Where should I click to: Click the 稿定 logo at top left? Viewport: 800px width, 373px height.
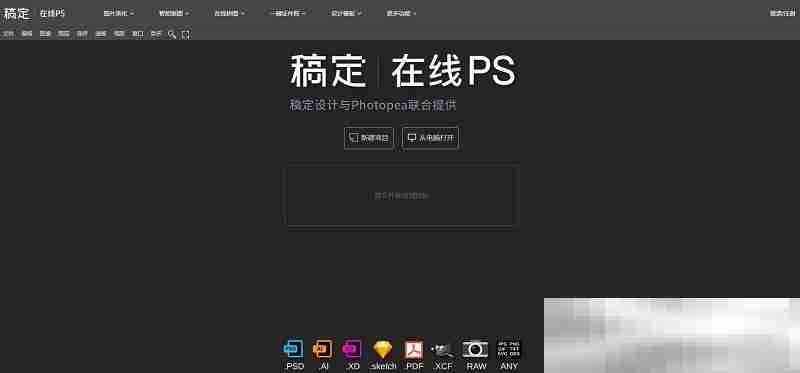point(17,14)
